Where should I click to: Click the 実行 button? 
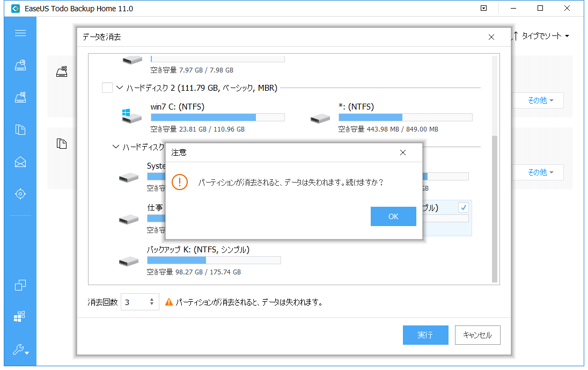click(425, 335)
